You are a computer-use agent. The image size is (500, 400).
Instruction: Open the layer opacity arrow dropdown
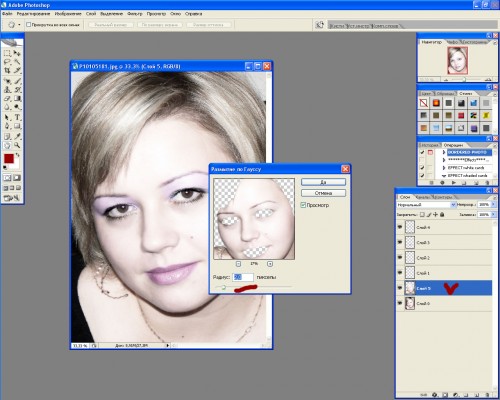tap(494, 205)
